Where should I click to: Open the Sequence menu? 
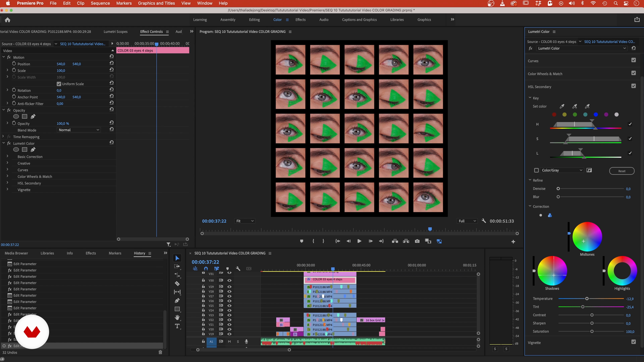(100, 3)
